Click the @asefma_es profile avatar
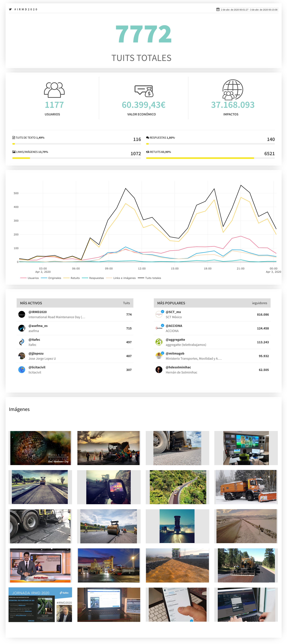This screenshot has height=644, width=287. [22, 328]
